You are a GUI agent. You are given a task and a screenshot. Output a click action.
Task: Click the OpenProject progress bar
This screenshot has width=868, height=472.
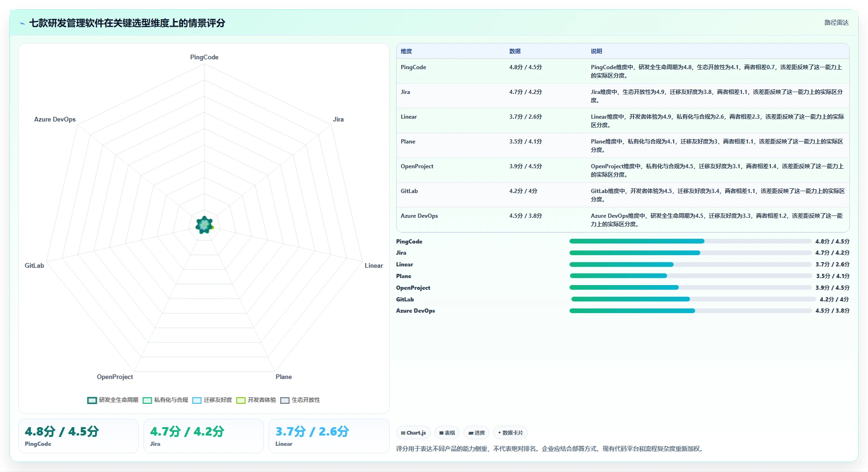[x=690, y=287]
